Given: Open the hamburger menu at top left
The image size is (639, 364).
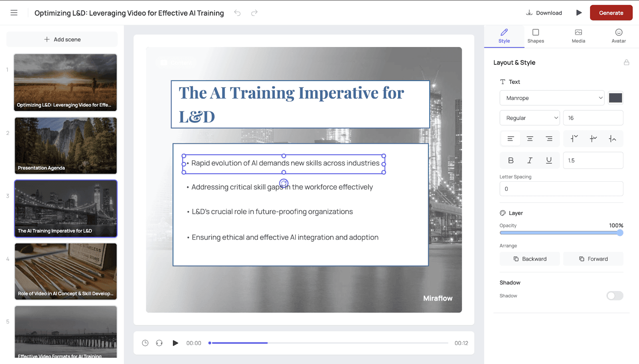Looking at the screenshot, I should tap(14, 12).
